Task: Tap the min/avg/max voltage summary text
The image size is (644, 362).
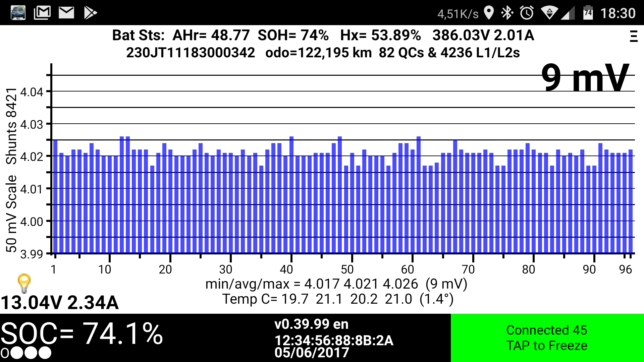Action: point(336,284)
